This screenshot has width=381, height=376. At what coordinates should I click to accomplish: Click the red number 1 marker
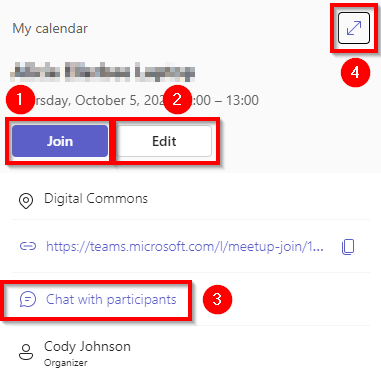pos(20,99)
